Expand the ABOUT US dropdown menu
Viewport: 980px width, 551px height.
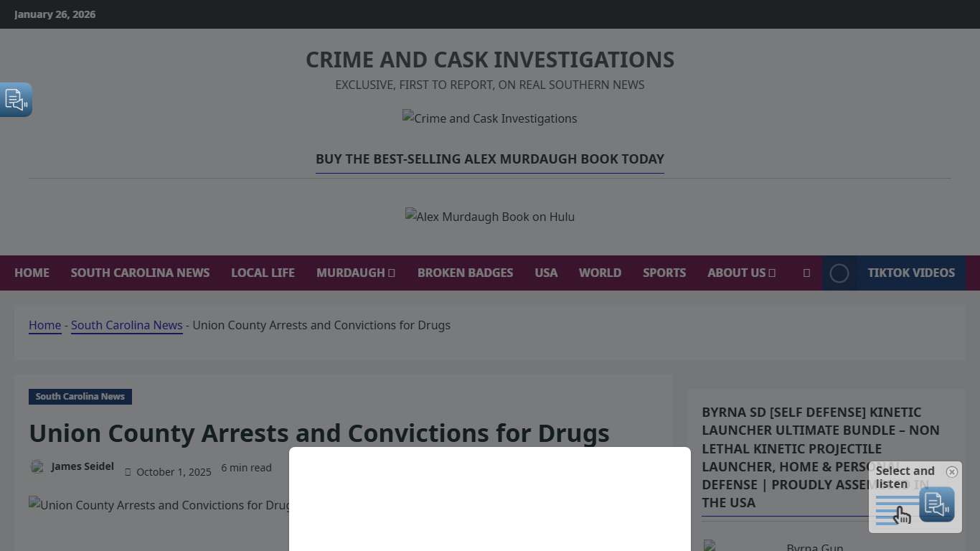pos(741,273)
